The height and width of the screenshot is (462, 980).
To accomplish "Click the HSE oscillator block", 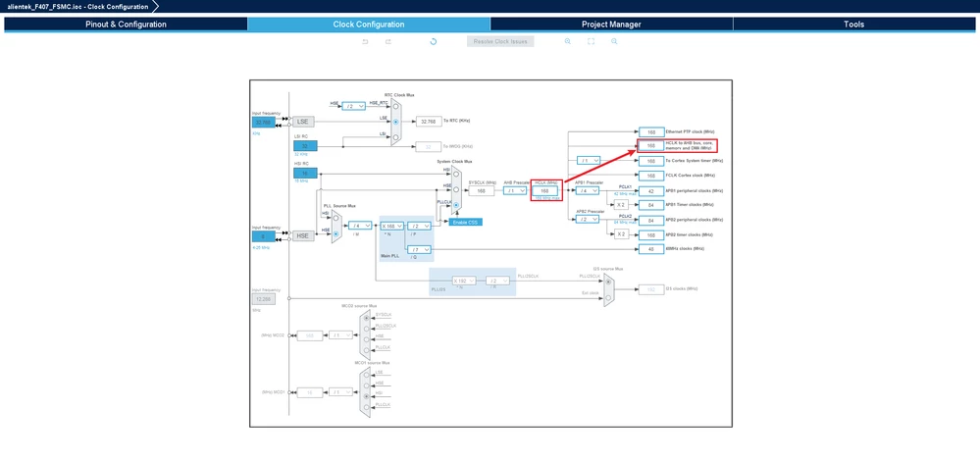I will [303, 235].
